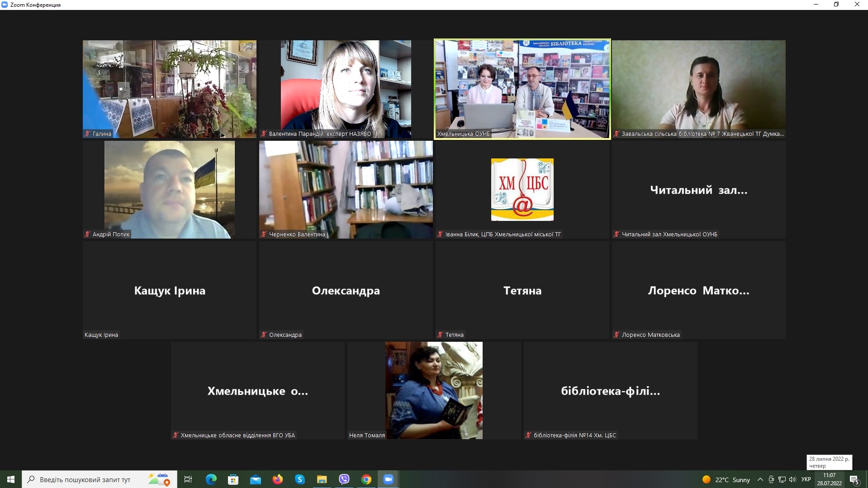Click muted mic icon beside Олександра's name
This screenshot has width=868, height=488.
pyautogui.click(x=264, y=335)
